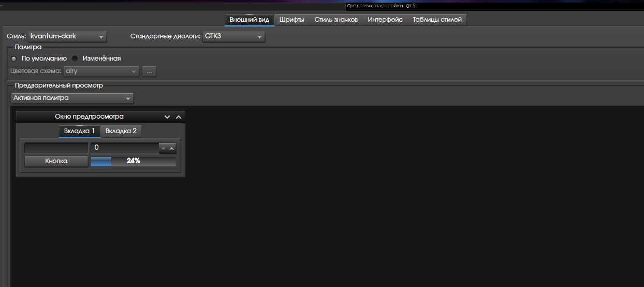Screen dimensions: 644x287
Task: Click the ... color scheme button
Action: [x=149, y=71]
